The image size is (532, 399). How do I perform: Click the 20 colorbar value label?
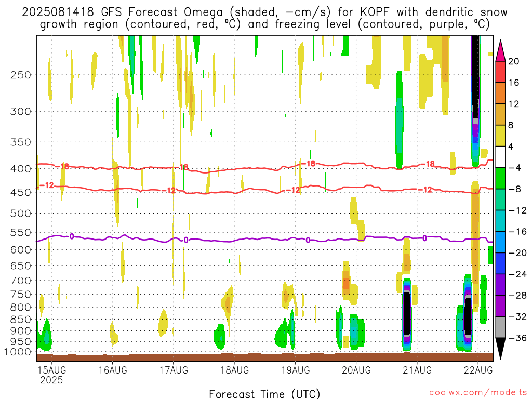[x=514, y=61]
